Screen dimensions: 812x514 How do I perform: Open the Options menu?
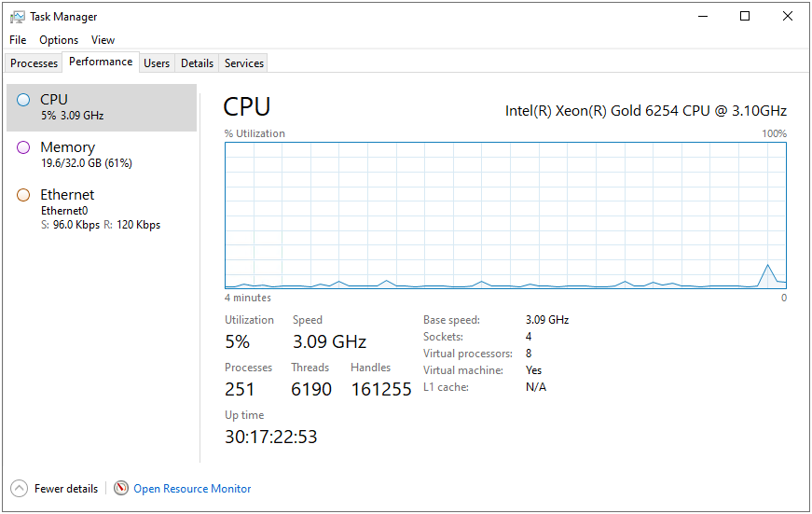click(x=59, y=40)
